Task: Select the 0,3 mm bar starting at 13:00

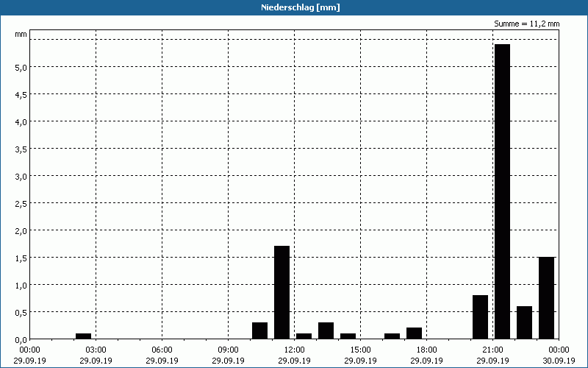Action: (x=326, y=330)
